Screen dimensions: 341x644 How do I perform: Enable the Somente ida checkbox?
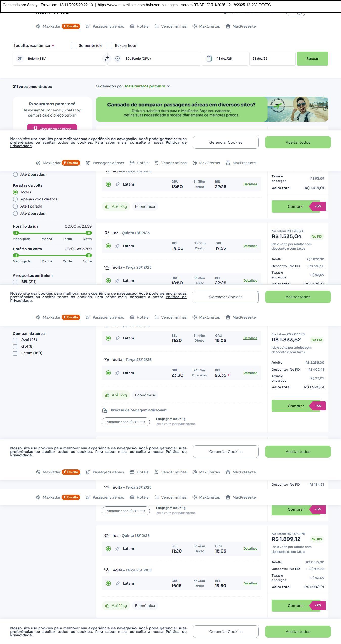(74, 45)
